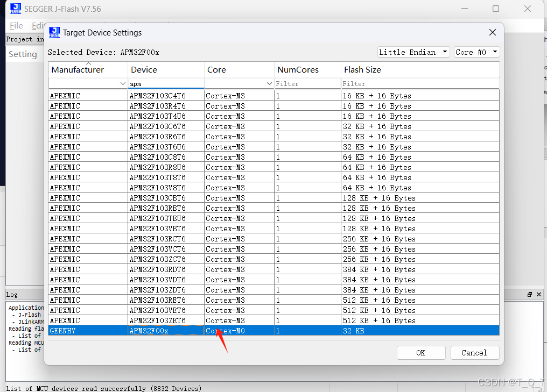
Task: Sort by NumCores column header
Action: point(307,70)
